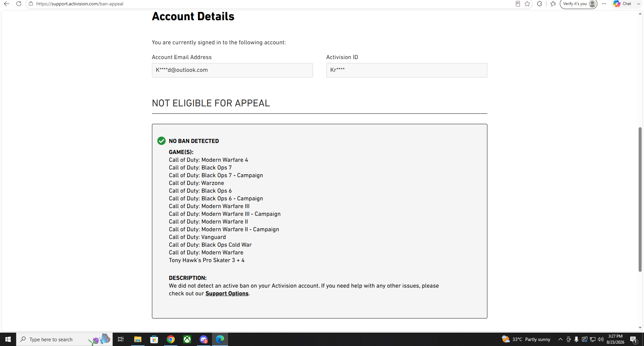View site information lock icon
644x346 pixels.
click(x=31, y=4)
